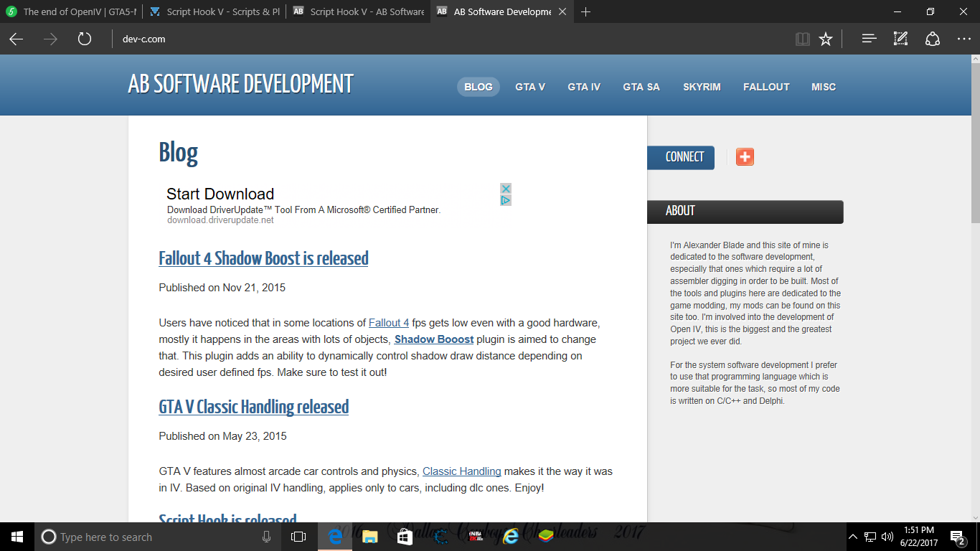Click the orange plus share button
Viewport: 980px width, 551px height.
pos(745,157)
